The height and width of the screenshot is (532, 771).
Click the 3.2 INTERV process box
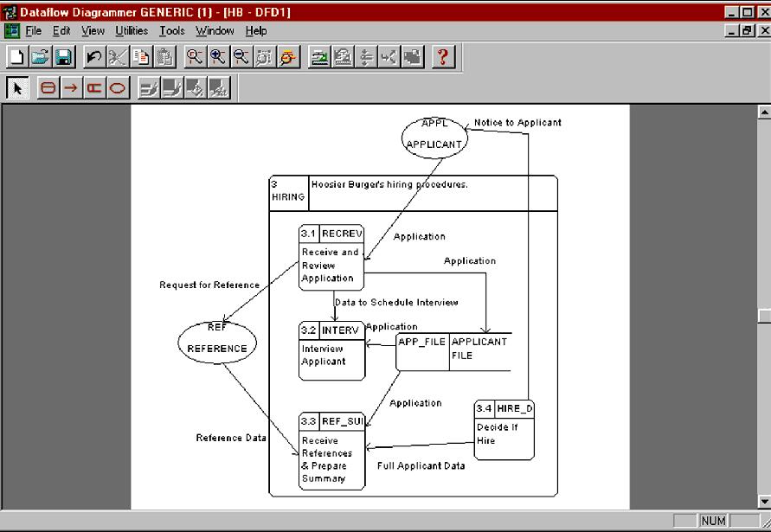tap(332, 350)
